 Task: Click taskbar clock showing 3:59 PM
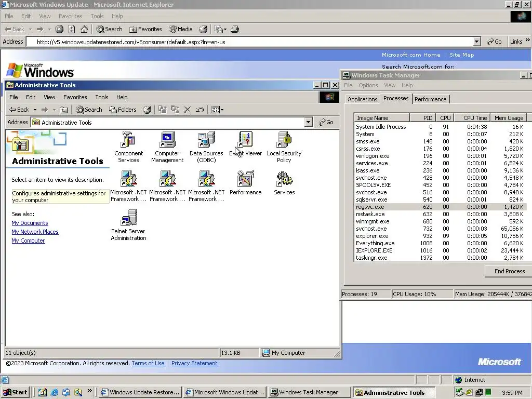(512, 393)
